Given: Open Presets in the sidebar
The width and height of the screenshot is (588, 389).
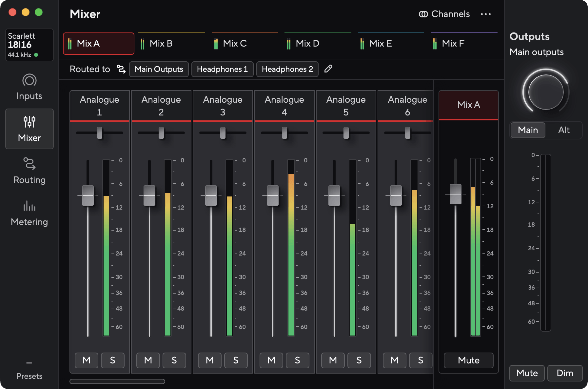Looking at the screenshot, I should (x=29, y=371).
